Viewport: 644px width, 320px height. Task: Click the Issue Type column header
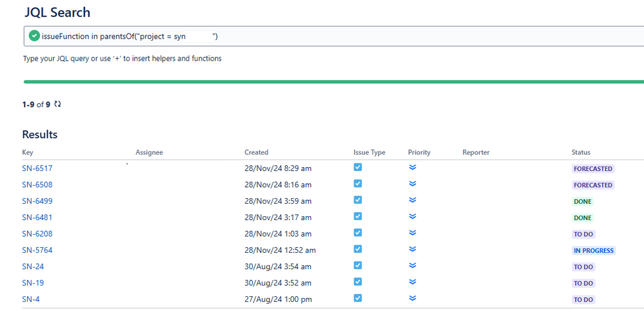click(369, 152)
